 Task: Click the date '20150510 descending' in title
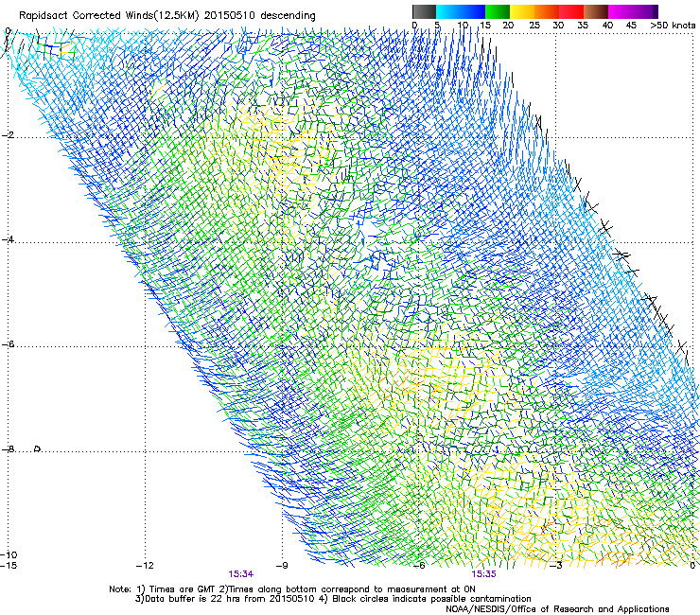260,16
